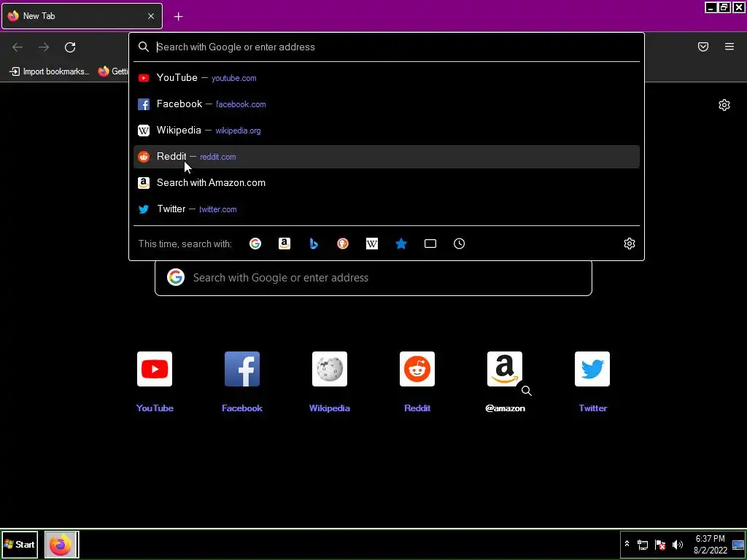Click the new tab page Google search box
This screenshot has width=747, height=560.
pos(373,278)
